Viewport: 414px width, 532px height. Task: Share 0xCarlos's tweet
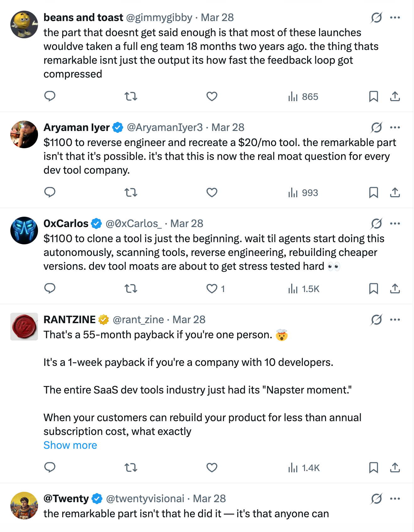coord(395,288)
